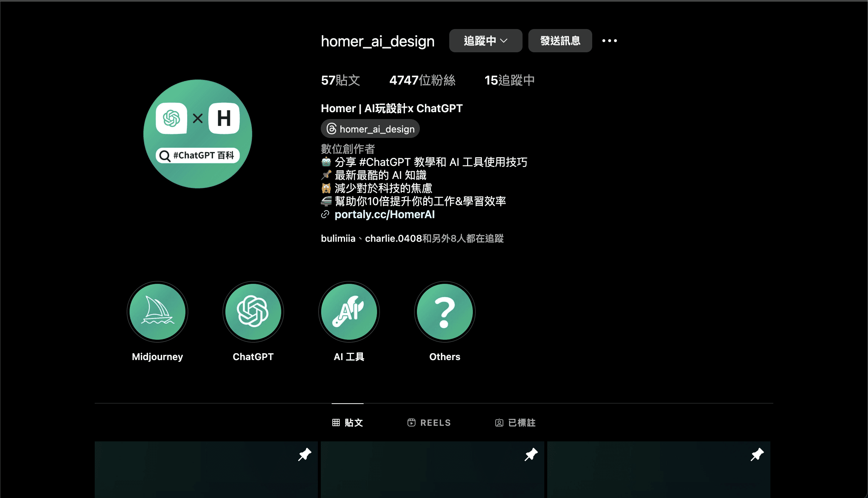The height and width of the screenshot is (498, 868).
Task: Click the 發送訊息 message button
Action: click(560, 41)
